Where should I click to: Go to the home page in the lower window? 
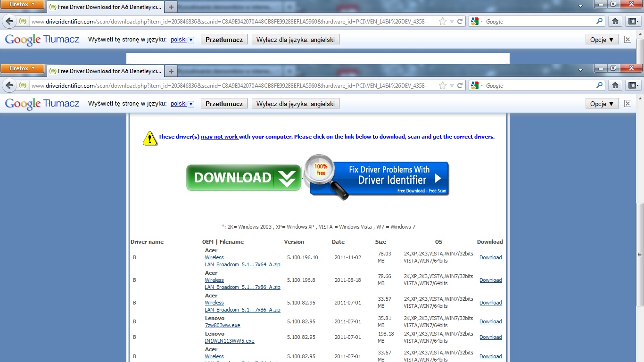coord(615,85)
